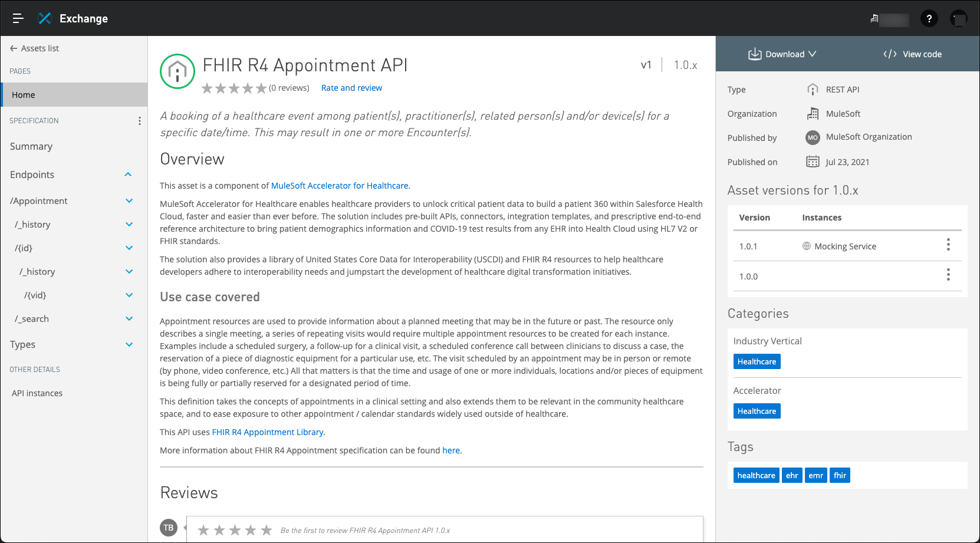Click the first star under the title

(207, 88)
